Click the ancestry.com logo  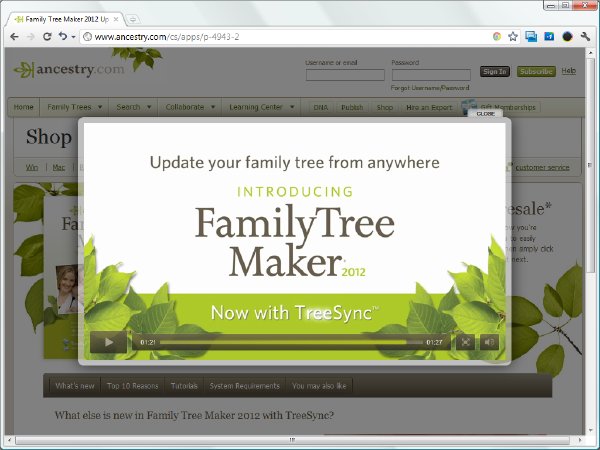click(69, 69)
